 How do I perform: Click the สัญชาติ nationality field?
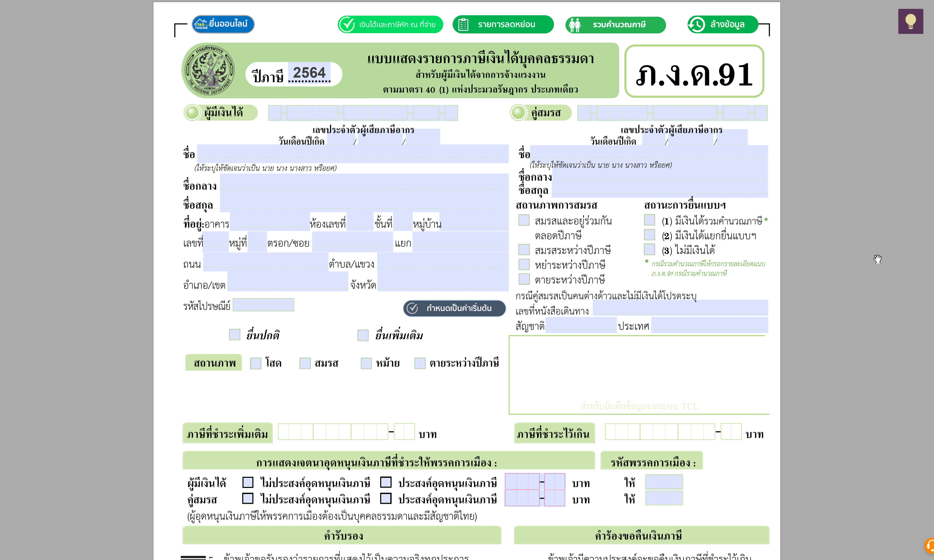point(581,325)
